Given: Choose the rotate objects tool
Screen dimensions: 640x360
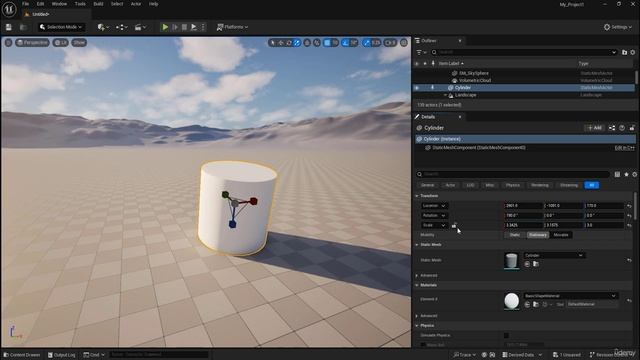Looking at the screenshot, I should (x=289, y=42).
